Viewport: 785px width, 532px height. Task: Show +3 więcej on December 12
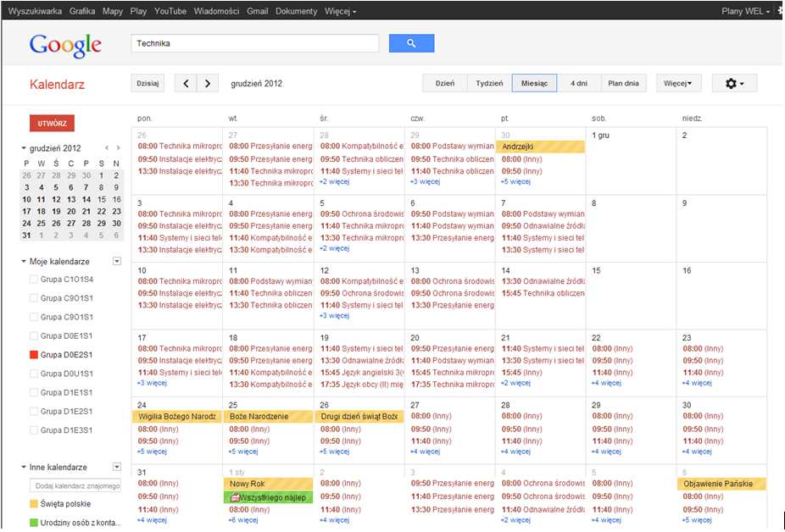334,316
